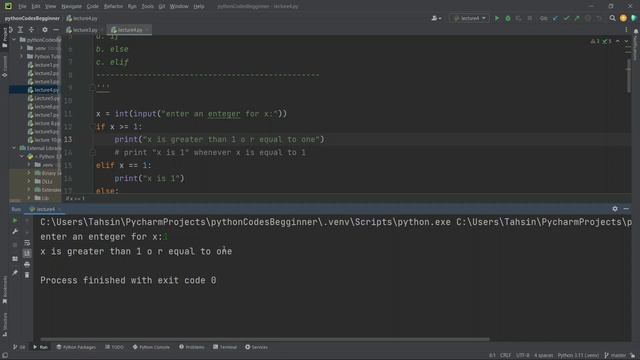Click inside print statement on line 13

pos(219,139)
